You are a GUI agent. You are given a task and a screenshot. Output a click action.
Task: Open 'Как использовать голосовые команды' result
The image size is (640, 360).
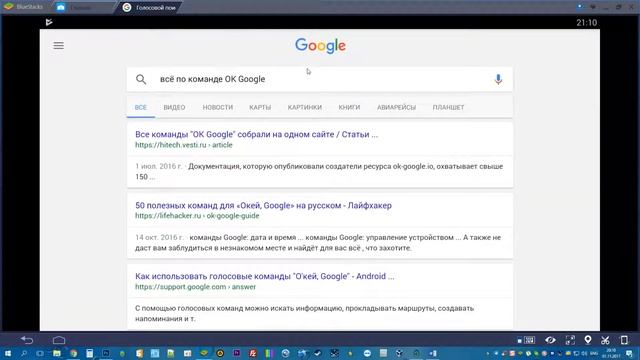point(264,276)
